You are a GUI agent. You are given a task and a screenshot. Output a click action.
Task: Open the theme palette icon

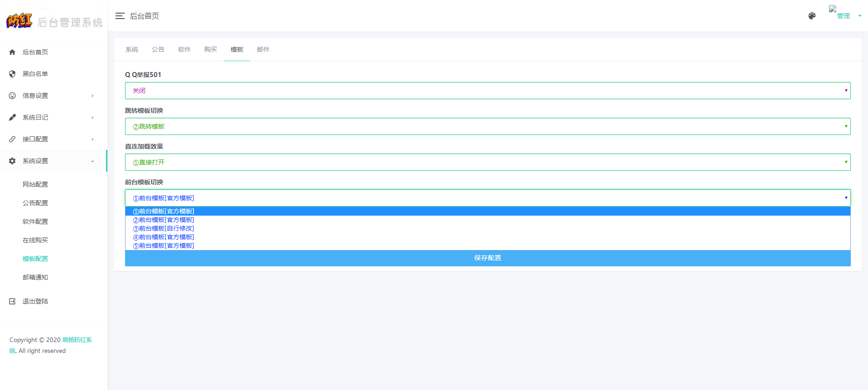[812, 16]
